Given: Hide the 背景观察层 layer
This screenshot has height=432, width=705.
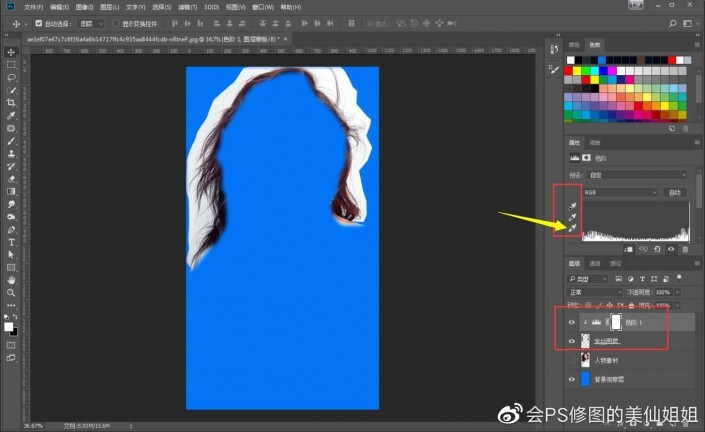Looking at the screenshot, I should point(571,381).
